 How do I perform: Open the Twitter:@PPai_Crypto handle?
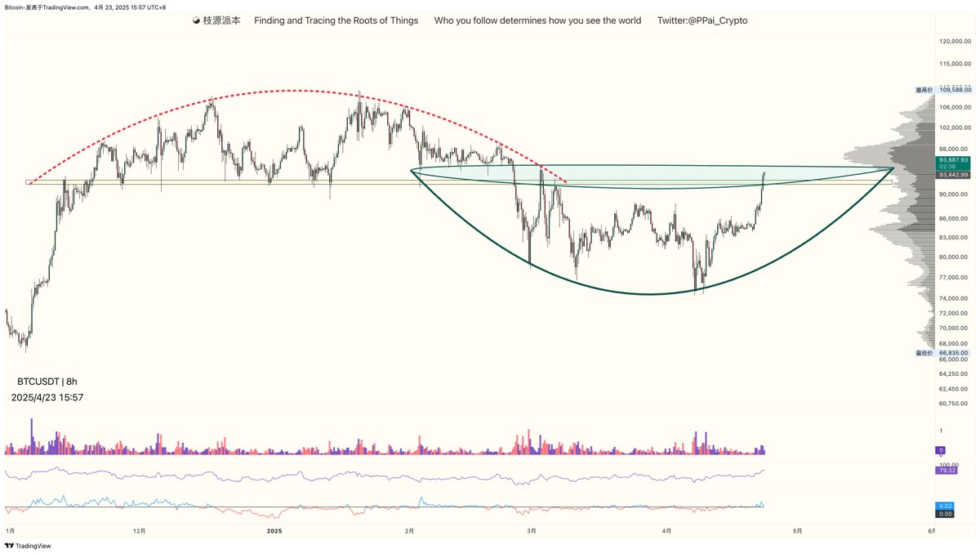coord(702,20)
